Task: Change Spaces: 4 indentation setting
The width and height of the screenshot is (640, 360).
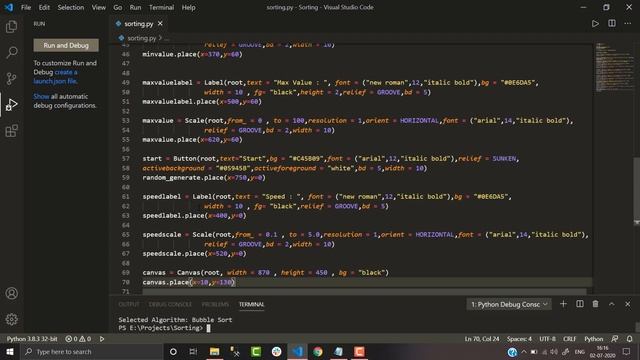Action: click(x=519, y=339)
